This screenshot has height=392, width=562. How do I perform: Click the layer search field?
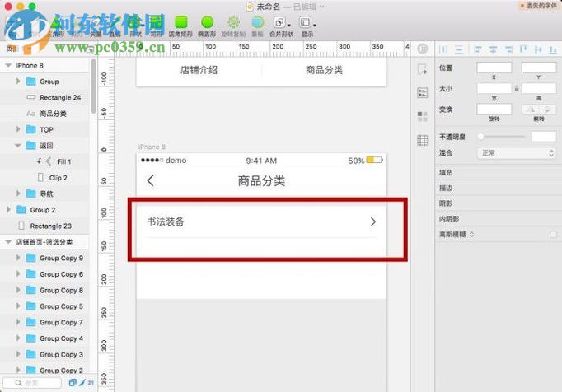[x=32, y=383]
